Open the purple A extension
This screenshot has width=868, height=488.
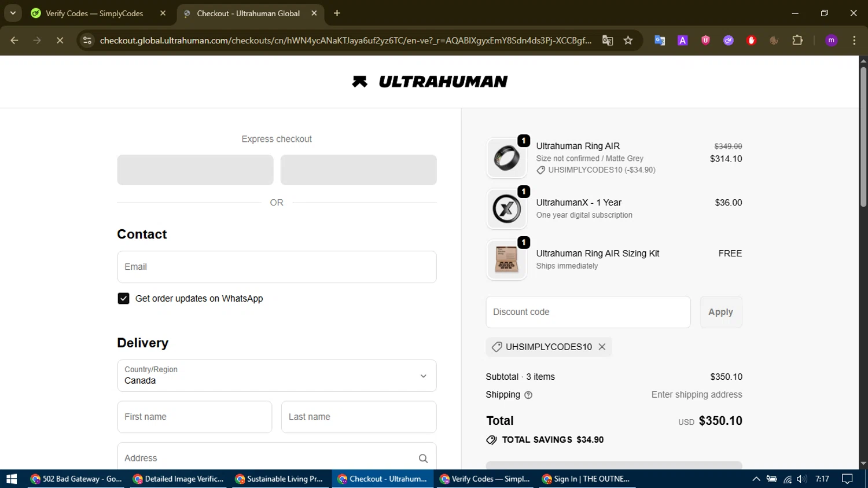[683, 41]
